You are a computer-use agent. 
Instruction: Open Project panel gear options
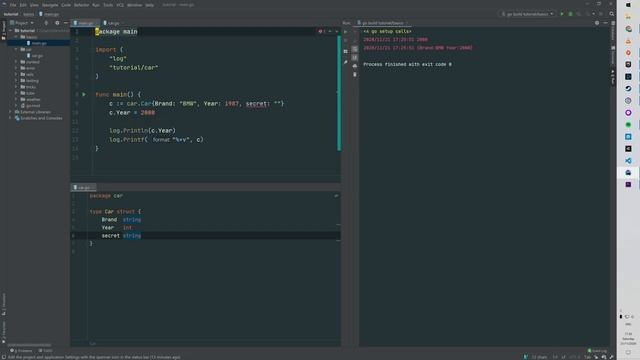pyautogui.click(x=57, y=23)
